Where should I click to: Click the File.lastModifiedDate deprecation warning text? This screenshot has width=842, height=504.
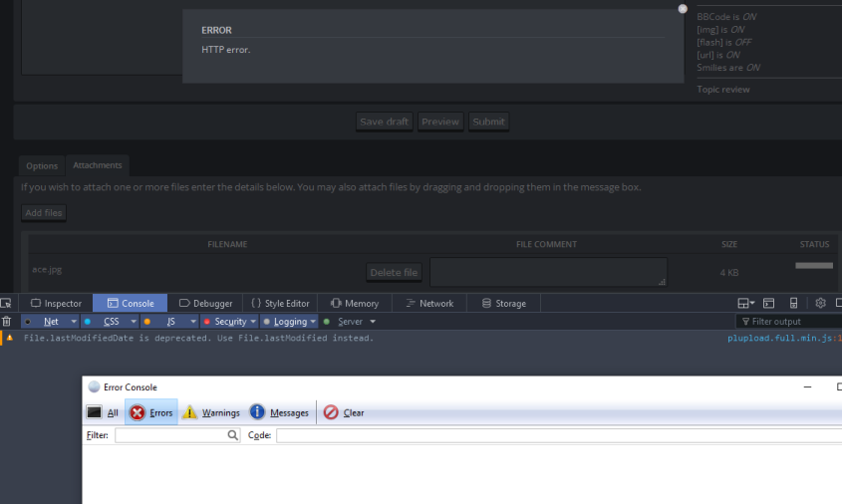(198, 338)
